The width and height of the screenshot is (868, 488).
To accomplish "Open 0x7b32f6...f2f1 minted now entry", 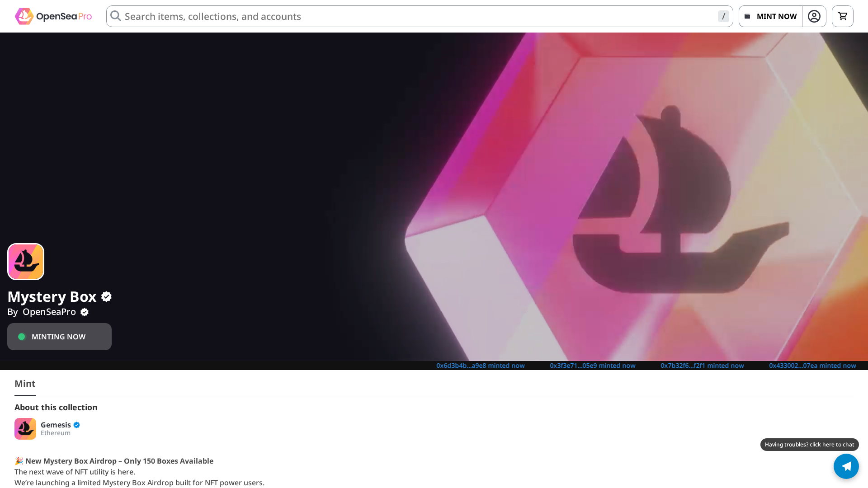I will [x=702, y=366].
